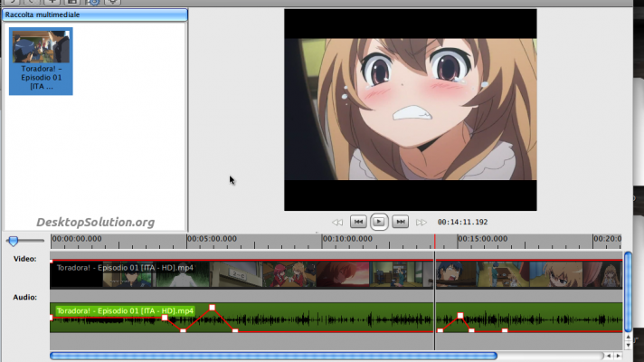The image size is (644, 362).
Task: Jump to end with skip-forward button
Action: pyautogui.click(x=400, y=222)
